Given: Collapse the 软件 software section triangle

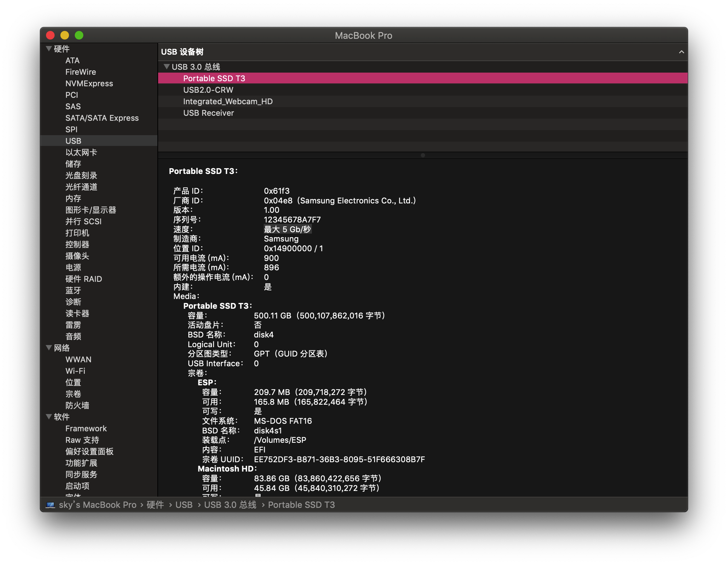Looking at the screenshot, I should 49,417.
